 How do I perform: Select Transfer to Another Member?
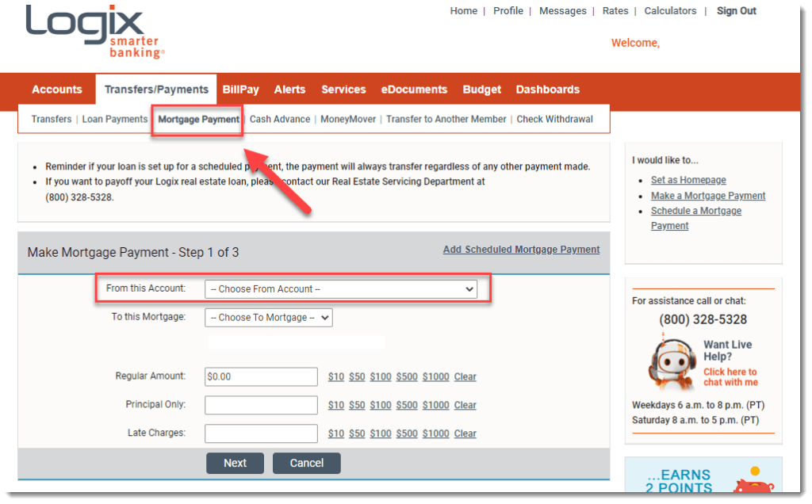446,119
